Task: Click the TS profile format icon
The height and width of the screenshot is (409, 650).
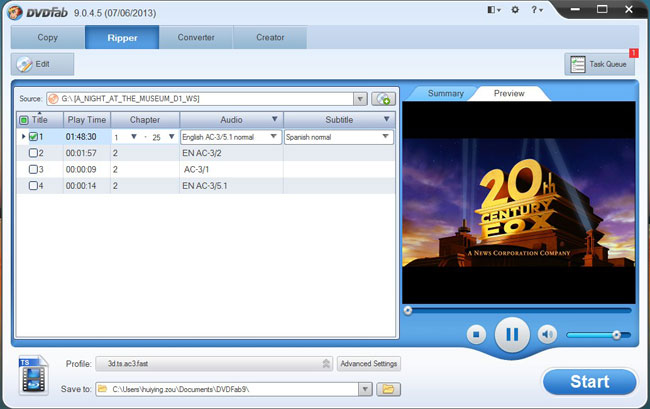Action: coord(33,375)
